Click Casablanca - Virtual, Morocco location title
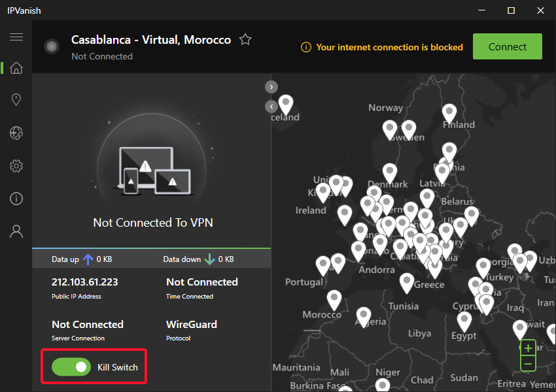Screen dimensions: 556x392 click(151, 40)
